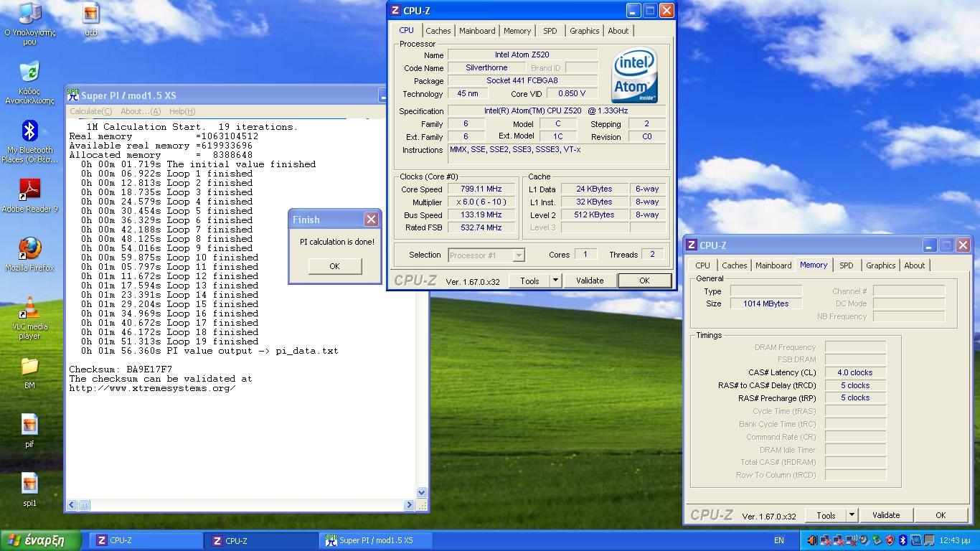The width and height of the screenshot is (980, 551).
Task: Click Super PI horizontal scrollbar right arrow
Action: coord(410,505)
